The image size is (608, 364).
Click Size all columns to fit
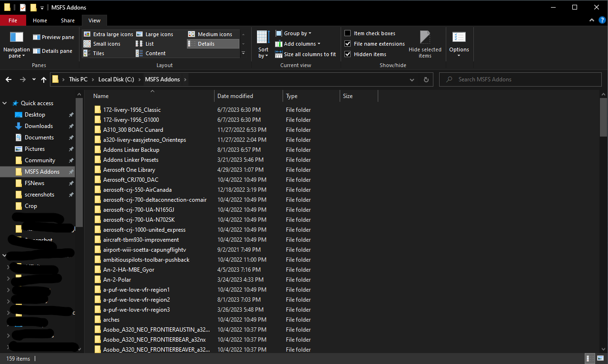coord(305,54)
